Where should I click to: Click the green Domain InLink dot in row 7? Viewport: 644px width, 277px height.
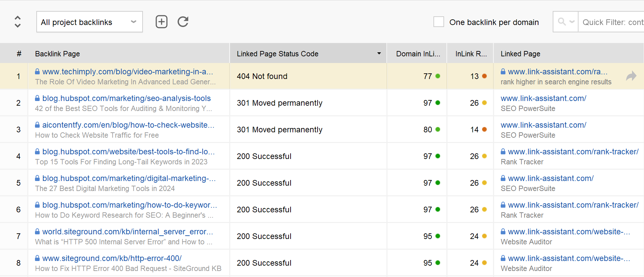click(438, 236)
